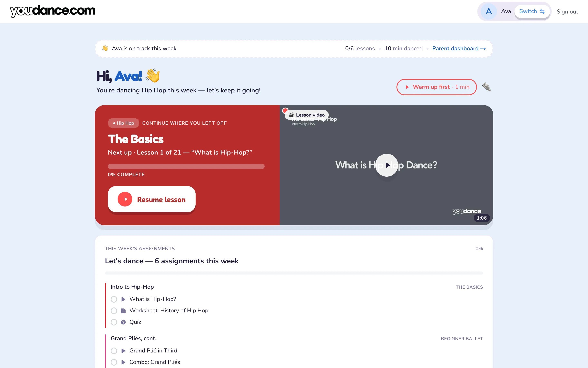Click the 0% weekly completion value
Viewport: 588px width, 368px height.
pyautogui.click(x=479, y=248)
